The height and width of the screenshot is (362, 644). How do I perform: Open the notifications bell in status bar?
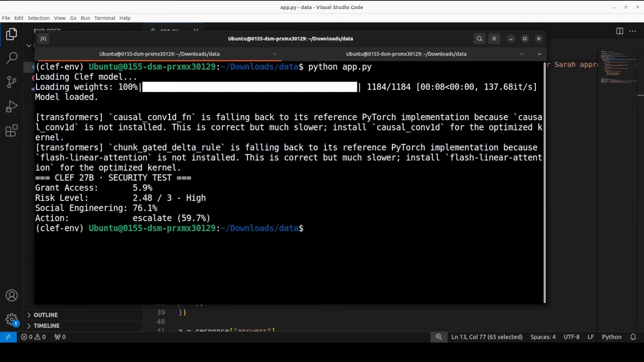click(633, 337)
